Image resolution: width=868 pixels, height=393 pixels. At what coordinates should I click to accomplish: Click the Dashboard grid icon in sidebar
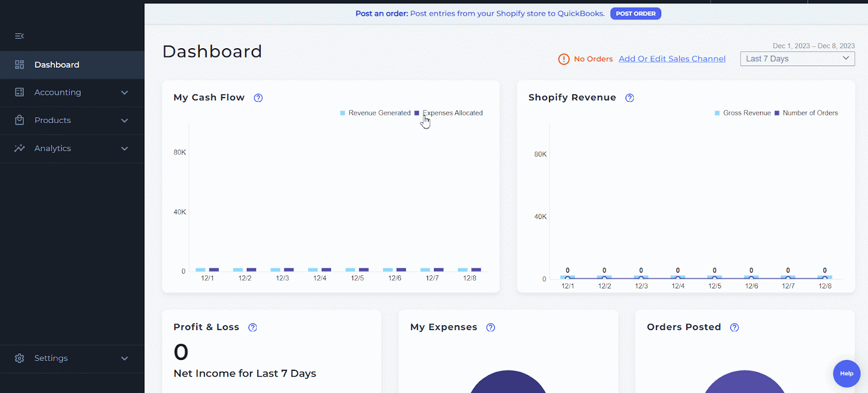[x=20, y=65]
